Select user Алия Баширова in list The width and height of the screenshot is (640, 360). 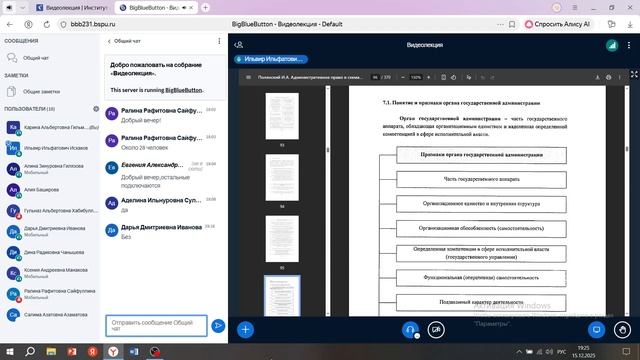click(52, 190)
